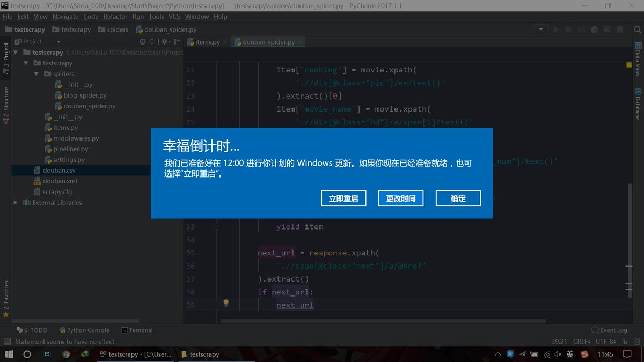The width and height of the screenshot is (644, 362).
Task: Click the editor vertical scrollbar
Action: [630, 240]
